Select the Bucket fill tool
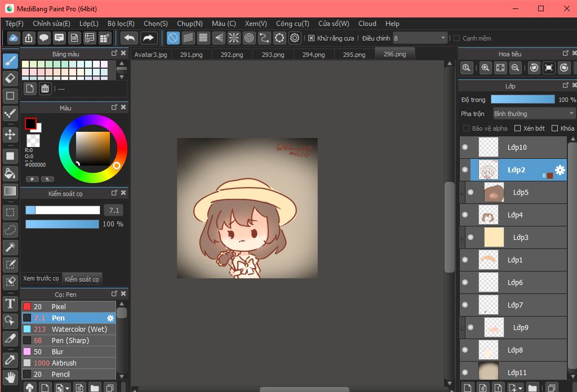This screenshot has height=392, width=577. pos(10,173)
